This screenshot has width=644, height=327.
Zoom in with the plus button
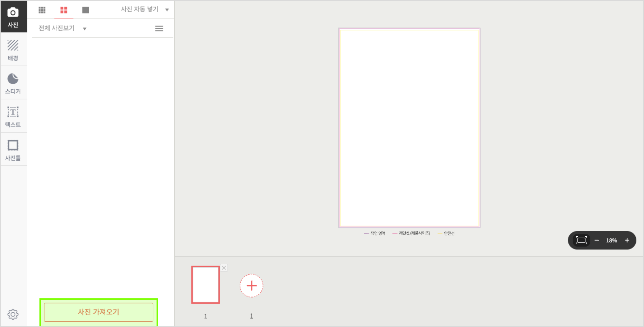tap(627, 240)
